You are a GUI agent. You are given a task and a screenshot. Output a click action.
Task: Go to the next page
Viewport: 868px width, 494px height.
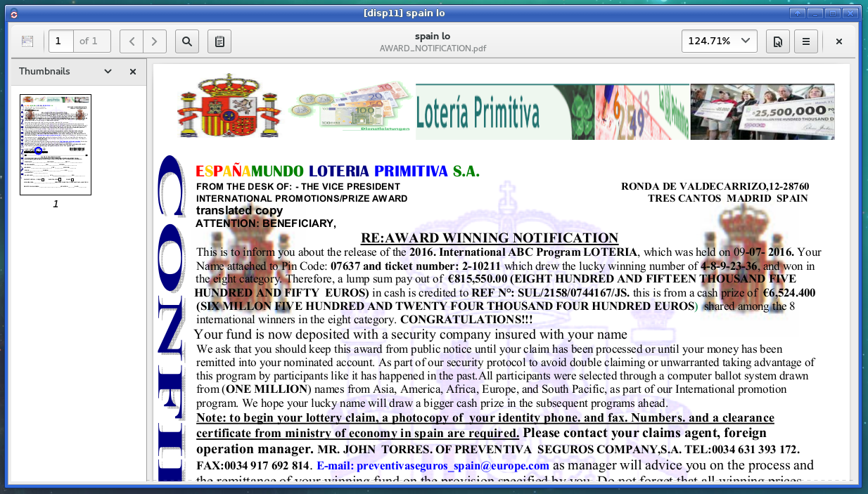(x=155, y=41)
